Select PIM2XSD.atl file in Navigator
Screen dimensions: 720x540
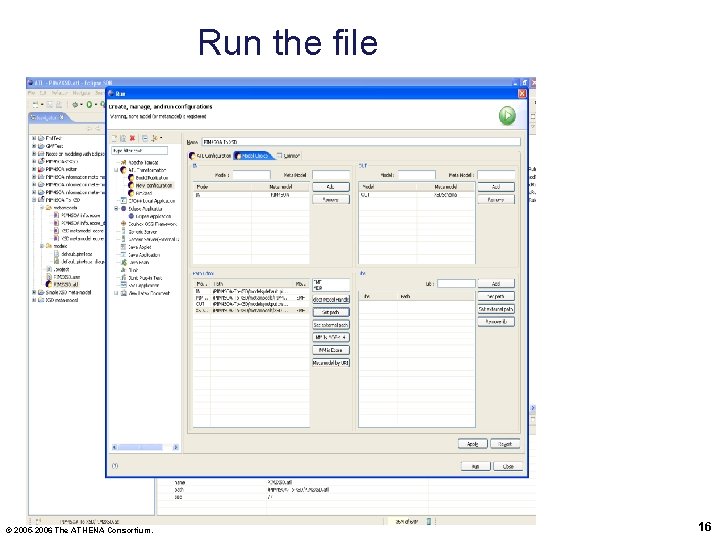pos(63,284)
